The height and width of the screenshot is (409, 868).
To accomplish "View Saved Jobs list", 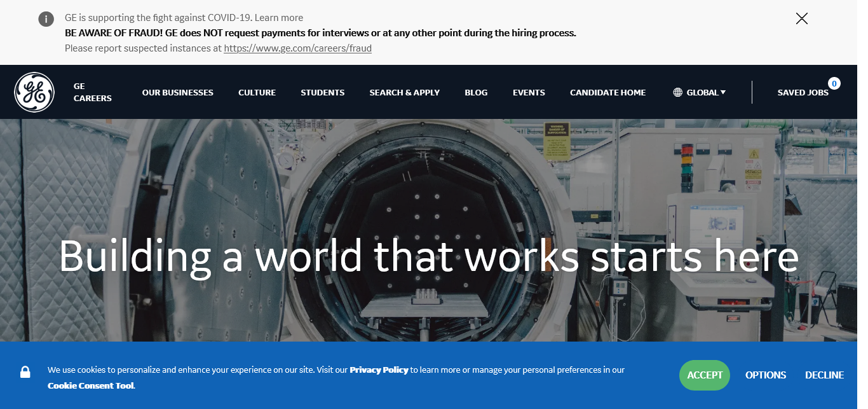I will (x=803, y=93).
